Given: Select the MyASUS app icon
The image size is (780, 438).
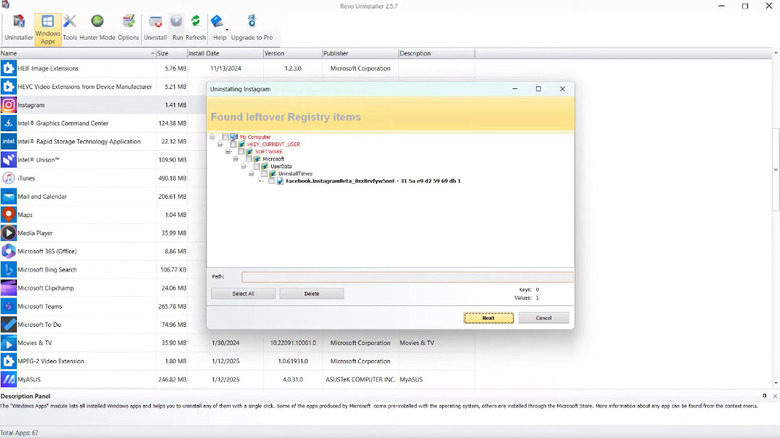Looking at the screenshot, I should [x=8, y=379].
